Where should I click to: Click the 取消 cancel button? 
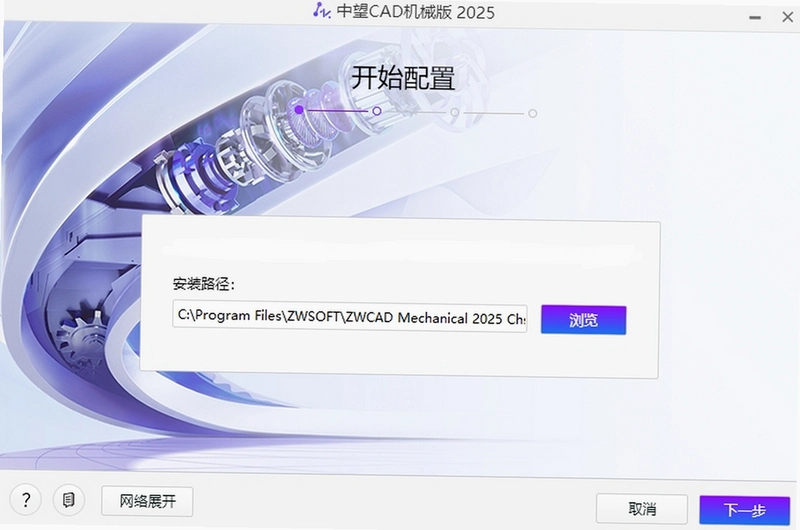(x=641, y=509)
